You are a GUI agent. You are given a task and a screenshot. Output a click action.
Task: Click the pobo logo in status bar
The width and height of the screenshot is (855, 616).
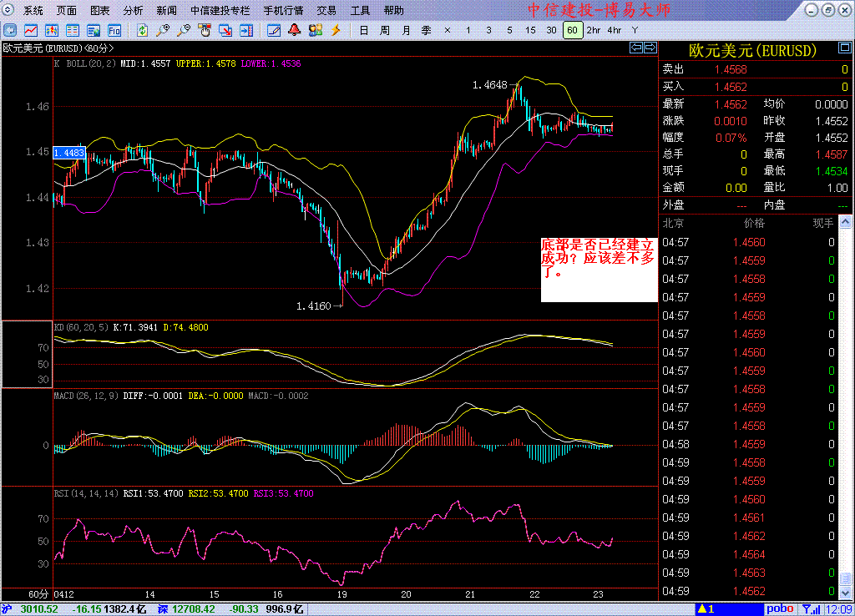coord(781,608)
